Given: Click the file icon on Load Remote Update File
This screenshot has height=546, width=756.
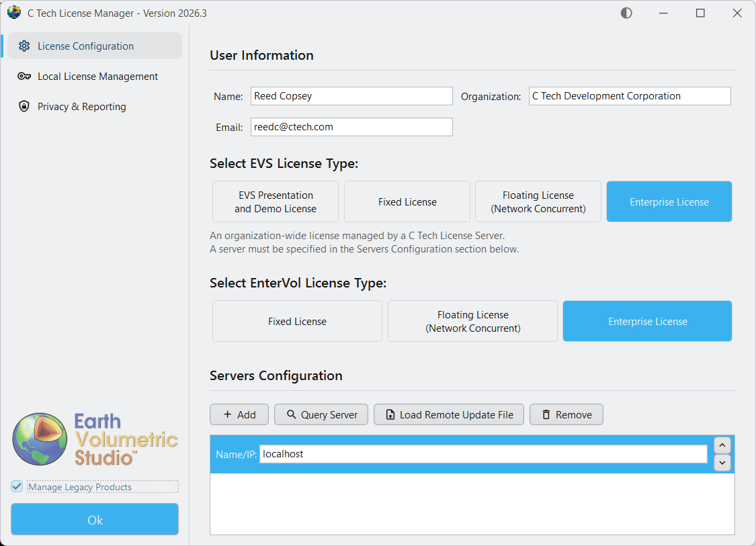Looking at the screenshot, I should (391, 414).
